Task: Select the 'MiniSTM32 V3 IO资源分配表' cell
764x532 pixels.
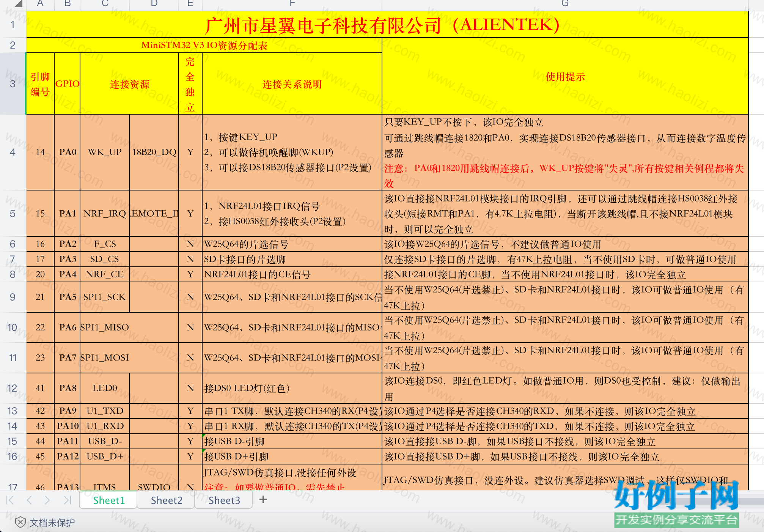Action: point(204,45)
